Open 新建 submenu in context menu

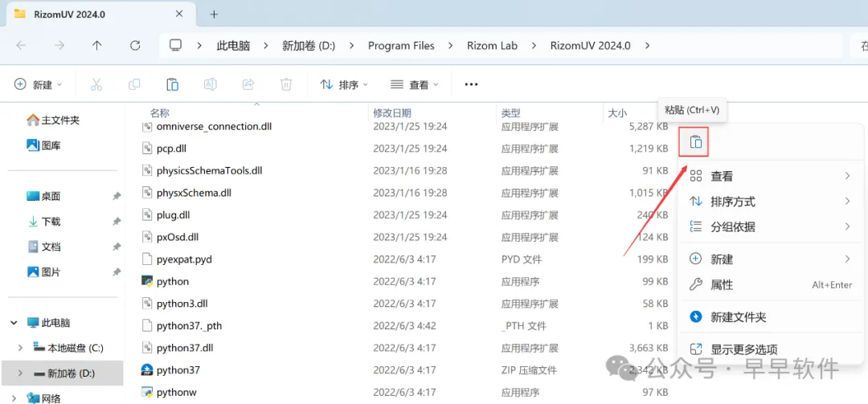770,259
